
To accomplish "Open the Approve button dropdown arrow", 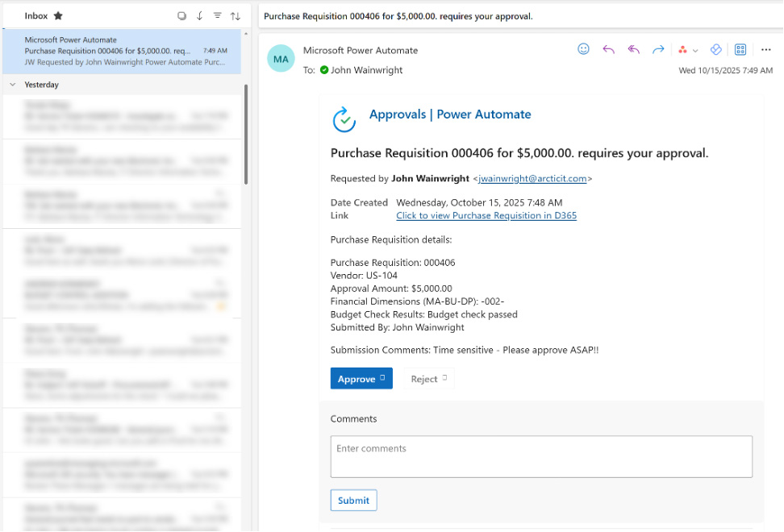I will click(x=382, y=378).
